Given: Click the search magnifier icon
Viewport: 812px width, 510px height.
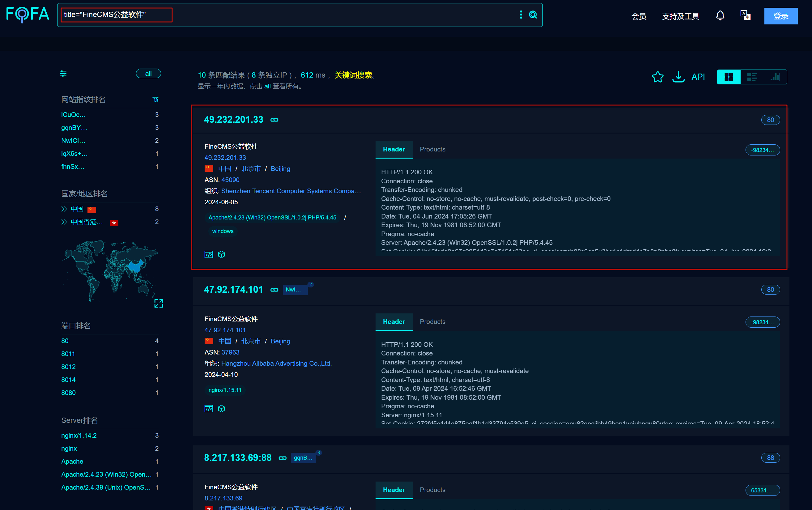Looking at the screenshot, I should (533, 15).
